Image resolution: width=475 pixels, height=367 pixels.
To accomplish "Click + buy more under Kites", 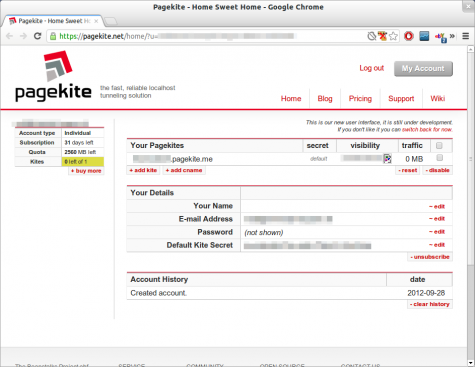I will (86, 171).
